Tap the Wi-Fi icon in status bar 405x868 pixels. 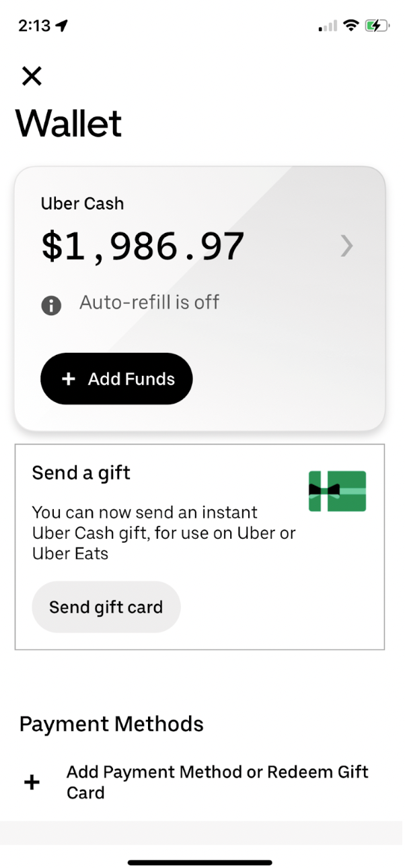[350, 26]
